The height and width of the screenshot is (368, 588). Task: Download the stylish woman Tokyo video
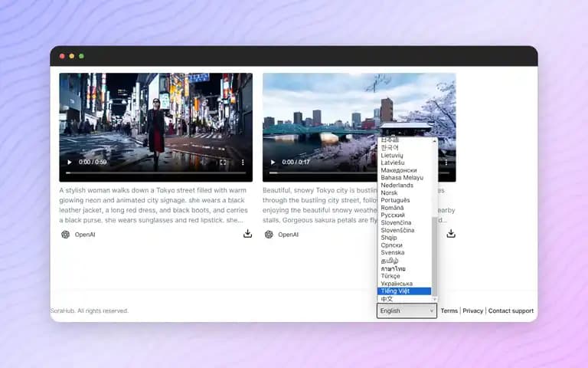[x=247, y=234]
